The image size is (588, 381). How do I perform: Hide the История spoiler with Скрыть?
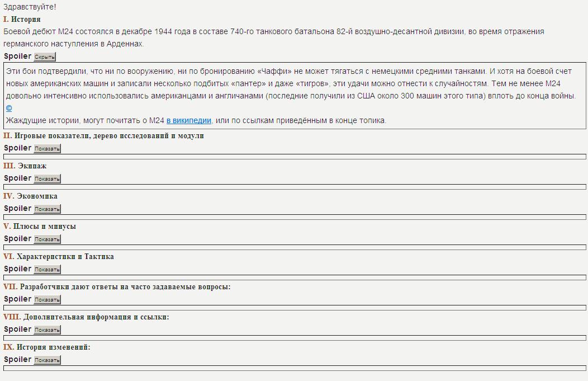point(45,57)
